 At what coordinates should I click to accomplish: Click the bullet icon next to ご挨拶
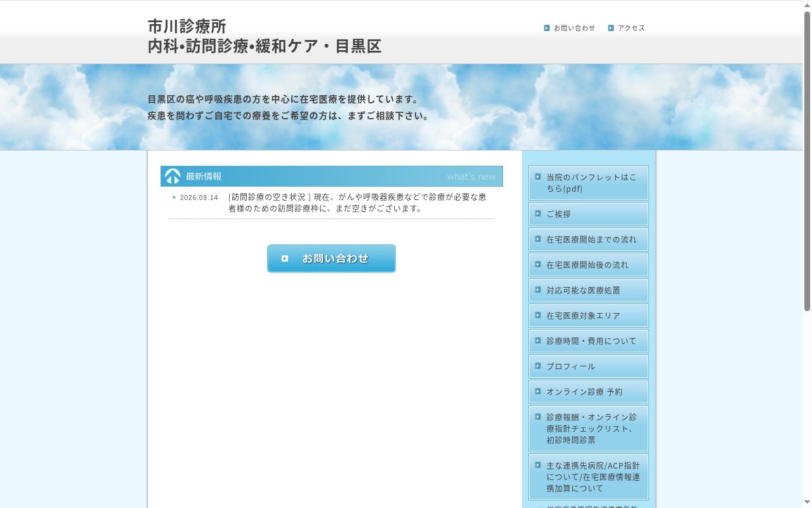[538, 213]
